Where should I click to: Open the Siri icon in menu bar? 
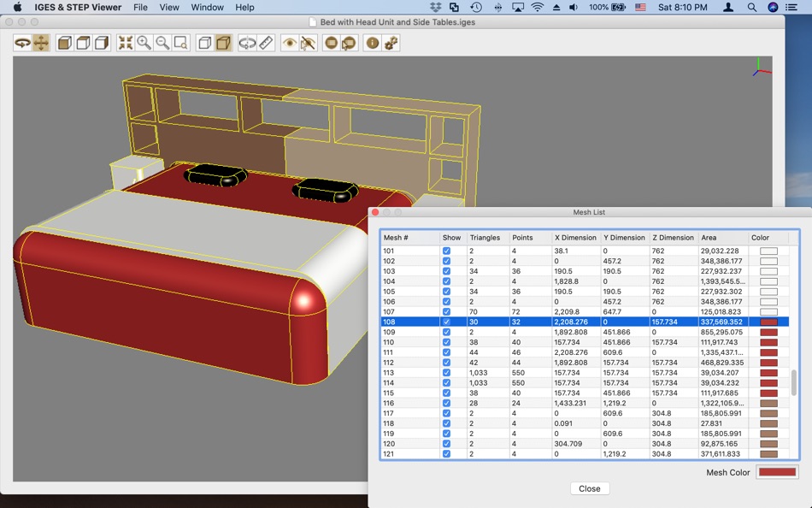(773, 7)
